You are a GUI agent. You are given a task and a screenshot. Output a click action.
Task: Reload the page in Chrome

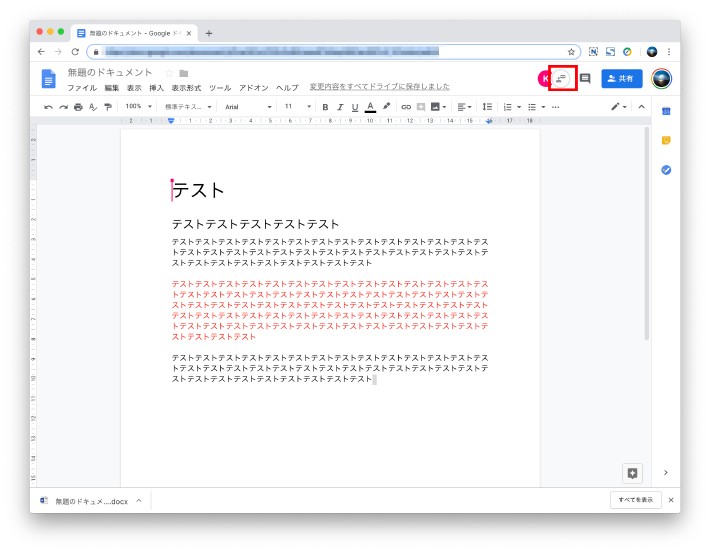point(75,52)
